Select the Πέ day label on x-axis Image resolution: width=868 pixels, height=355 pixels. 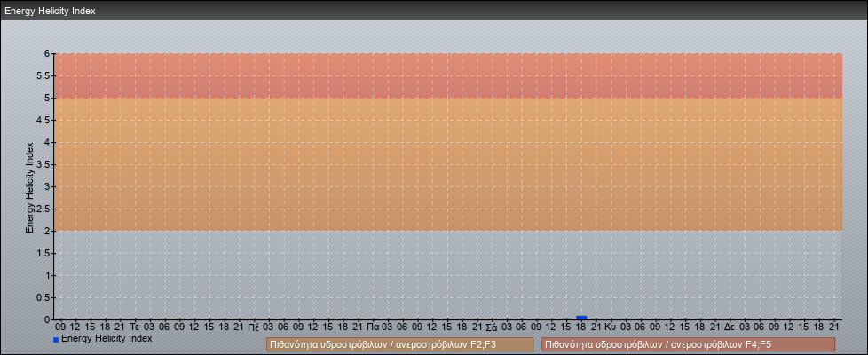coord(254,327)
